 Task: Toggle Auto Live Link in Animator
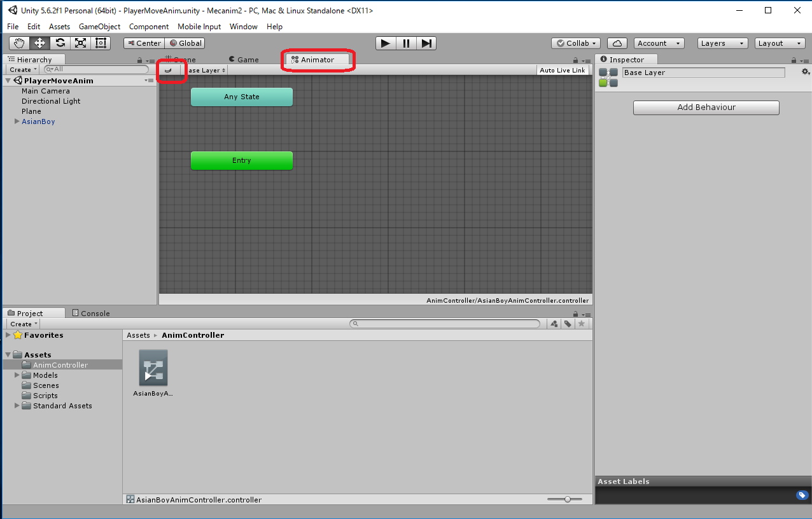(x=562, y=70)
